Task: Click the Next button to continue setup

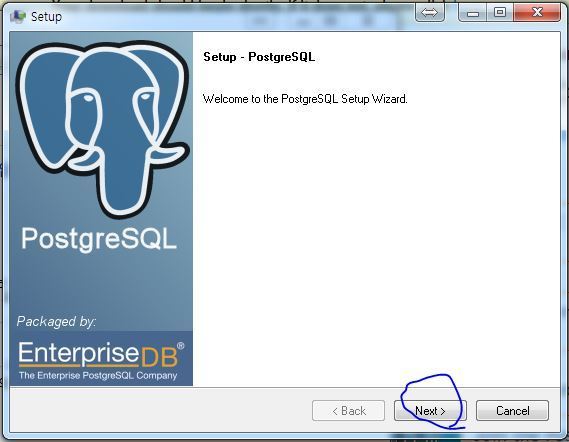Action: click(x=430, y=410)
